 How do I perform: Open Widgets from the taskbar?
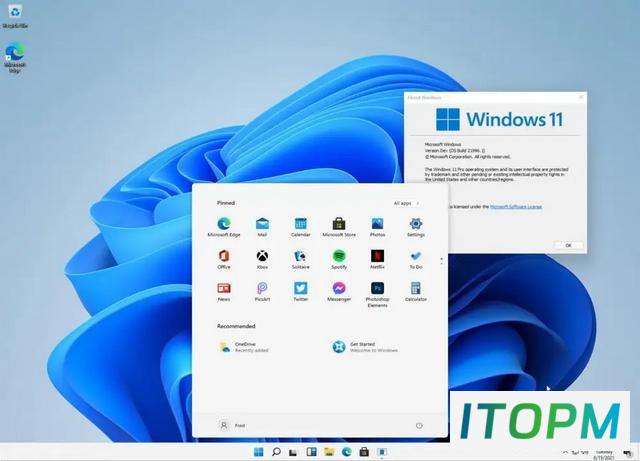coord(311,452)
